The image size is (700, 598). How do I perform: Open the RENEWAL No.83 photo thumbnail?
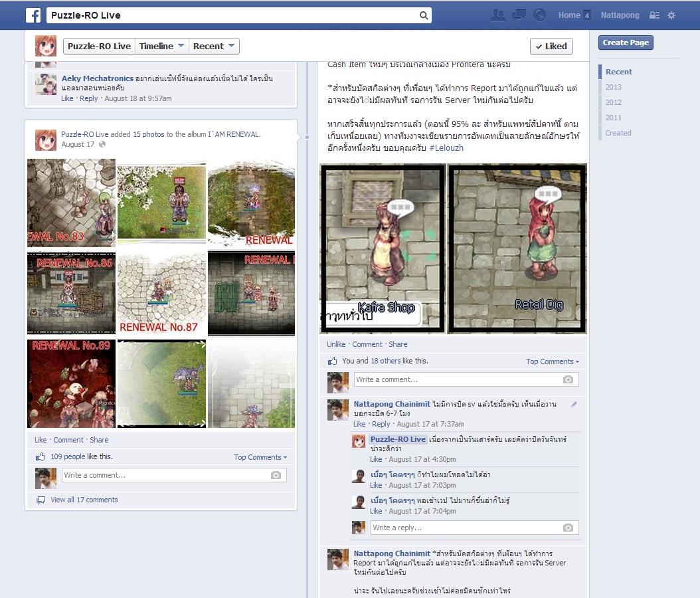click(72, 203)
